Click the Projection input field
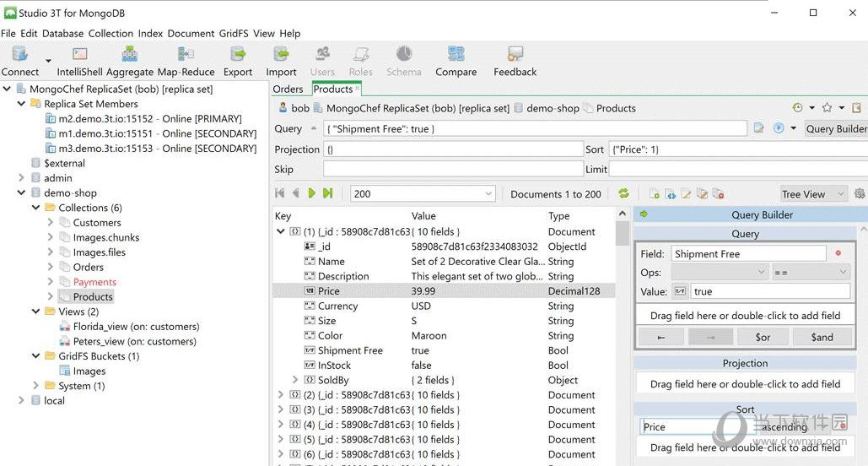 click(x=453, y=149)
